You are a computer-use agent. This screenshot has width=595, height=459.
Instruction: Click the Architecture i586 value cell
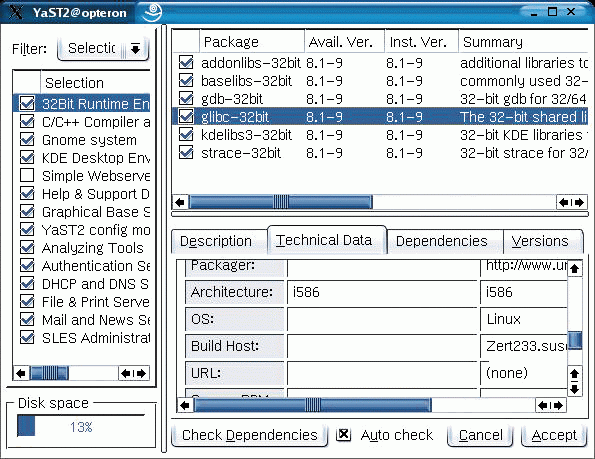coord(382,292)
